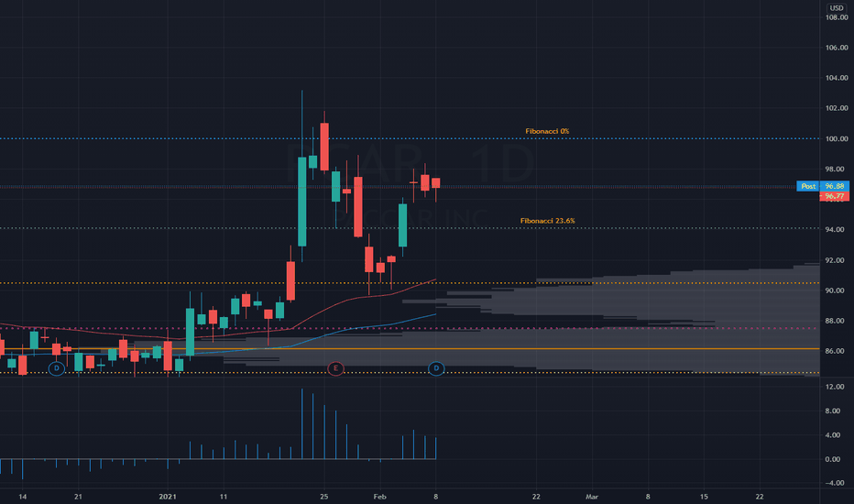Click the 11 date label on time axis

coord(224,497)
